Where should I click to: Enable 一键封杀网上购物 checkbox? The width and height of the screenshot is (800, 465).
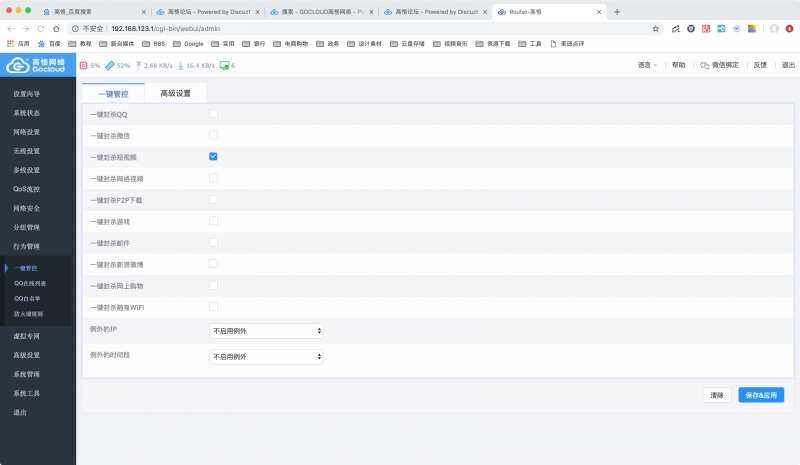pyautogui.click(x=213, y=285)
